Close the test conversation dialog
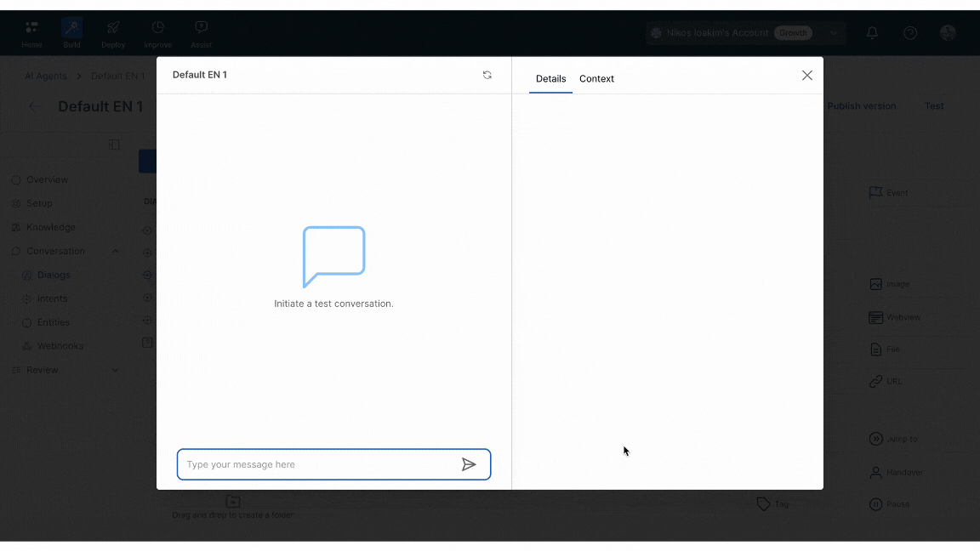This screenshot has height=551, width=980. 806,76
